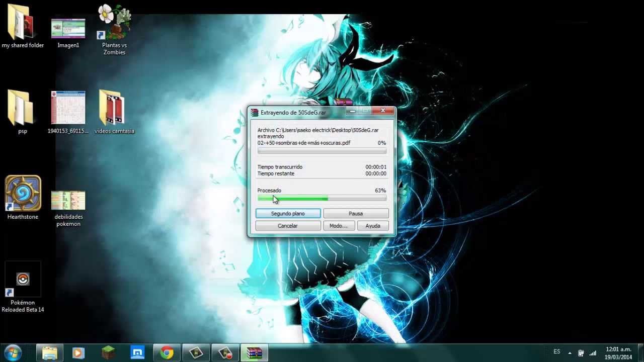Launch the Plantas vs Zombies shortcut
The height and width of the screenshot is (362, 644).
point(114,29)
